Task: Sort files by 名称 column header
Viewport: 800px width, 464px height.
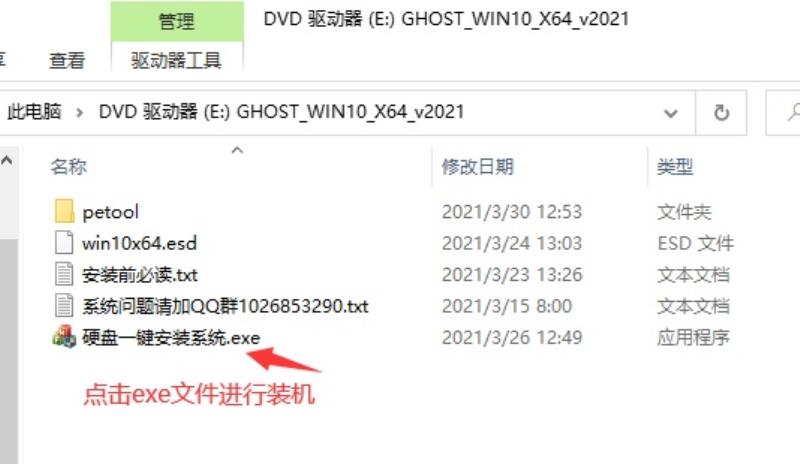Action: point(69,166)
